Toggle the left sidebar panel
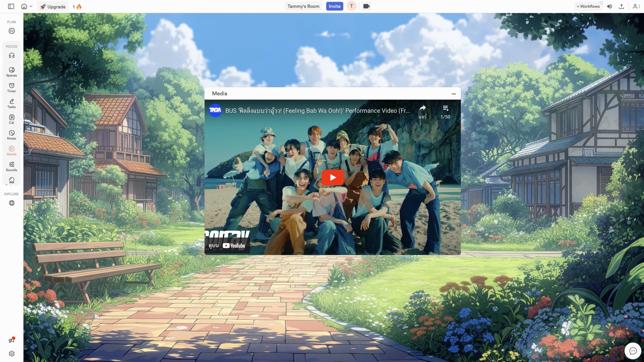 click(11, 6)
